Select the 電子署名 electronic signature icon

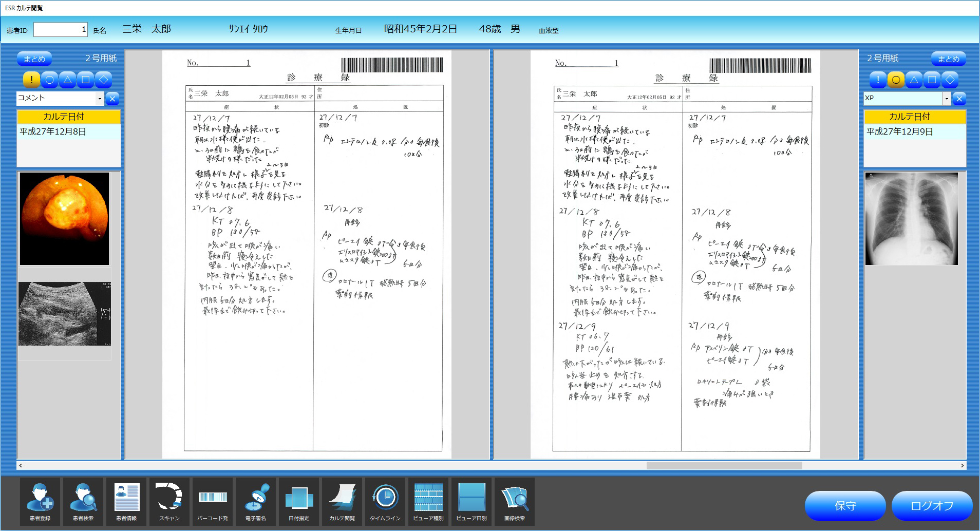click(x=256, y=501)
